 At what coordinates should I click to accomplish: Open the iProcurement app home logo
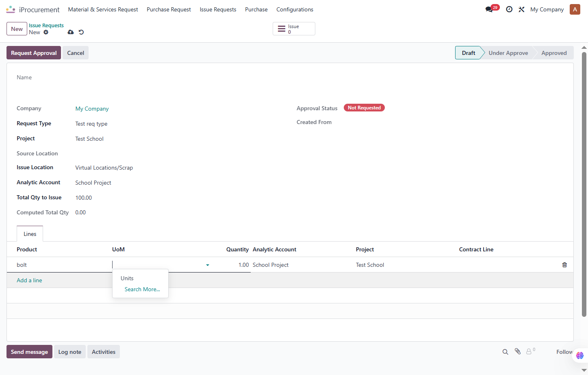point(11,9)
